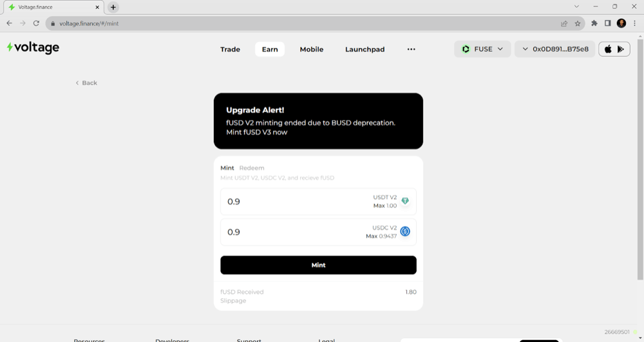Set USDT V2 to Max 1.00
The image size is (644, 342).
[x=385, y=205]
